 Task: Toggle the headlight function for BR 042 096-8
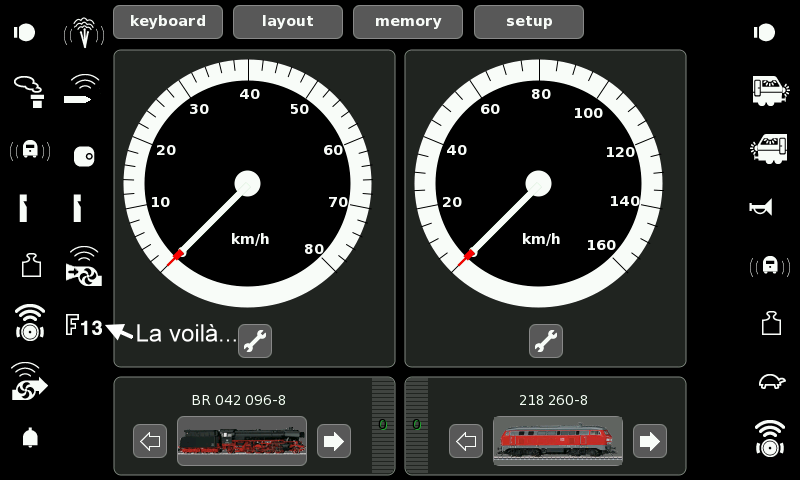click(x=24, y=33)
